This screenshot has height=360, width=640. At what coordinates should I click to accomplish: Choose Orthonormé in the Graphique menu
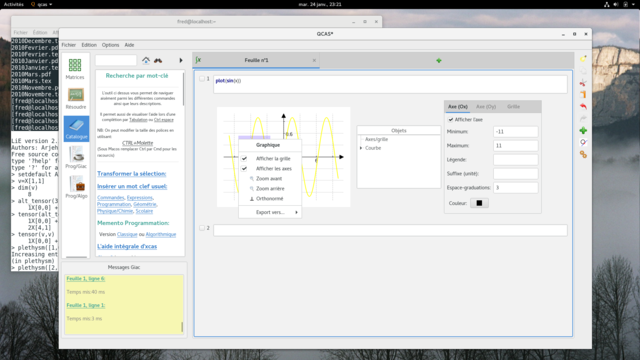(270, 198)
